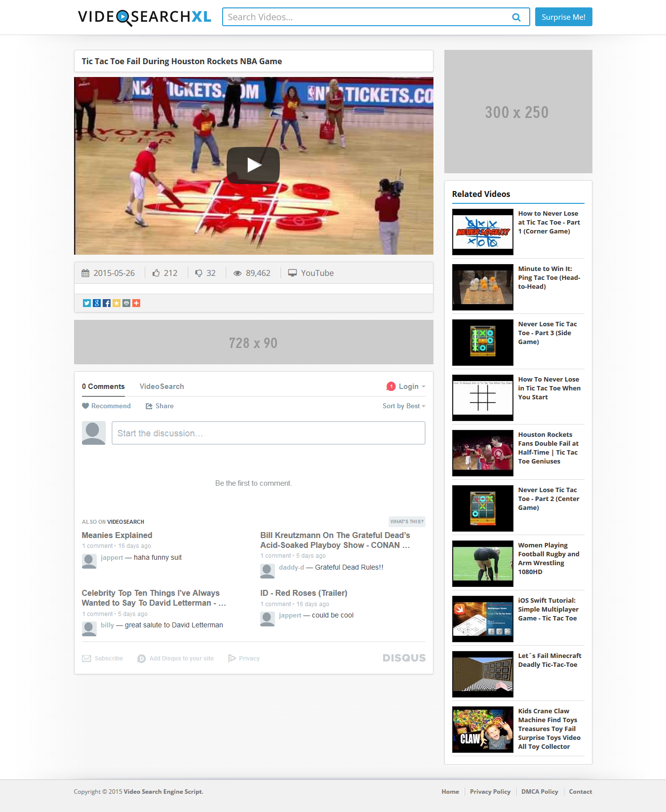The width and height of the screenshot is (666, 812).
Task: Click the yellow star favorites icon
Action: pos(117,303)
